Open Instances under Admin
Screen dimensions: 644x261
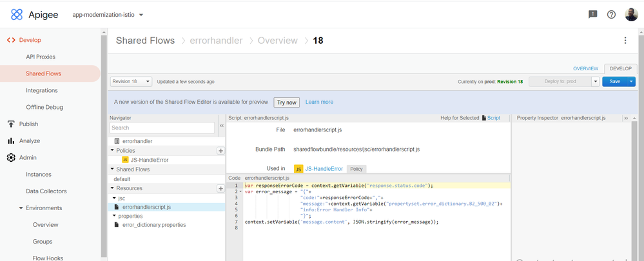point(39,175)
